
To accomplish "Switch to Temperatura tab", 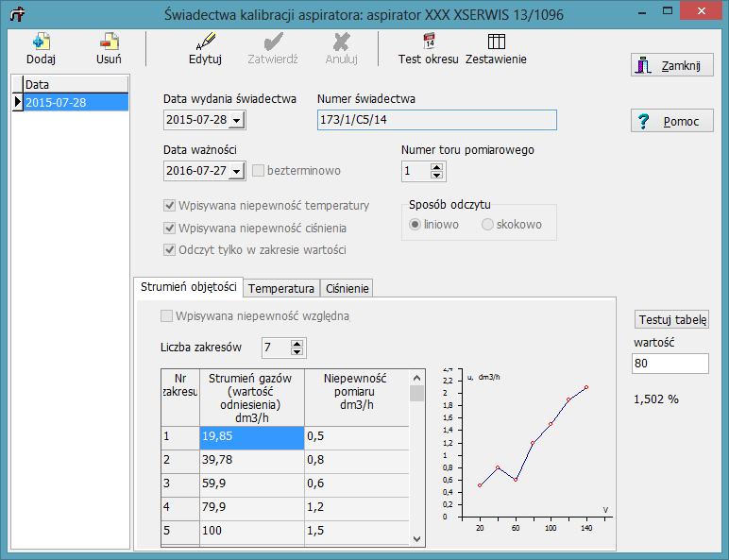I will 281,288.
